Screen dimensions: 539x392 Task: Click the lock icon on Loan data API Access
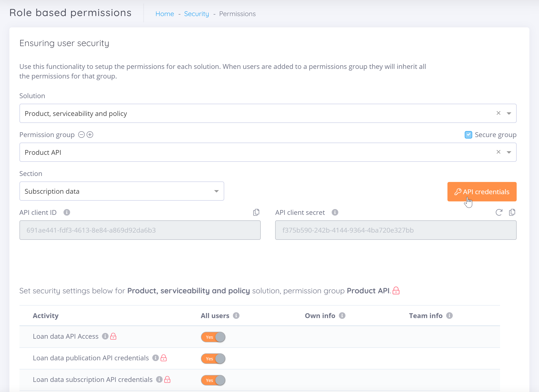click(x=113, y=336)
